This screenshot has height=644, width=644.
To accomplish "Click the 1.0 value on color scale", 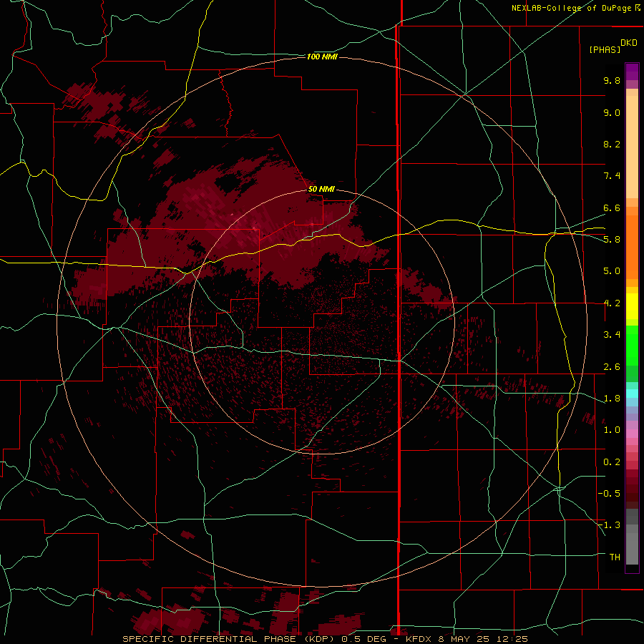I will (612, 430).
